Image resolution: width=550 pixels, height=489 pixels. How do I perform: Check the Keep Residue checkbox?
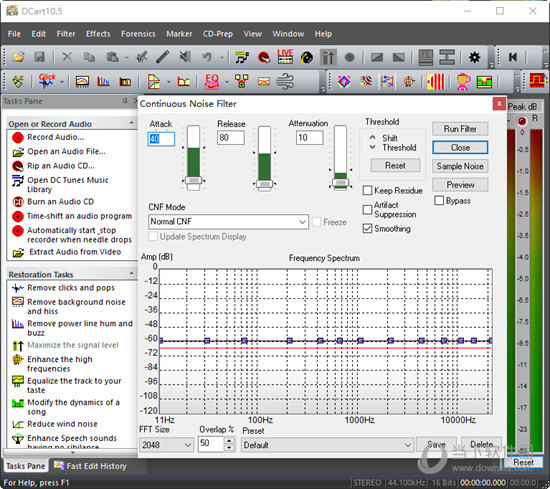tap(367, 190)
